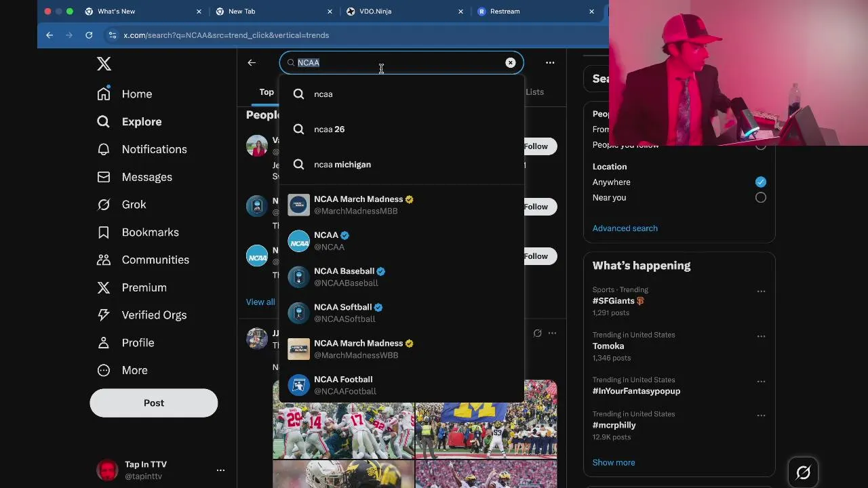
Task: Close the New Tab browser tab
Action: point(330,12)
